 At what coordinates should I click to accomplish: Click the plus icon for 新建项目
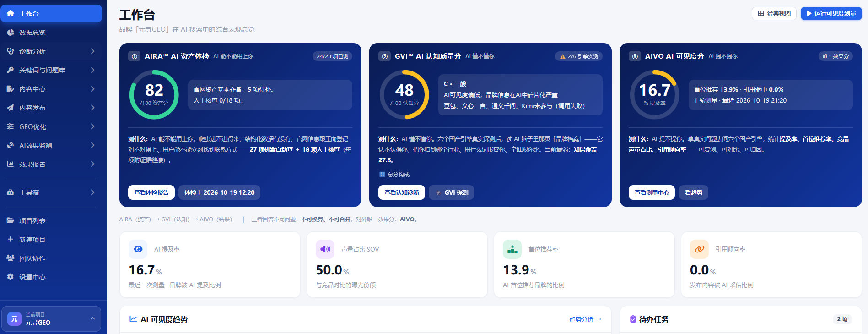tap(11, 240)
